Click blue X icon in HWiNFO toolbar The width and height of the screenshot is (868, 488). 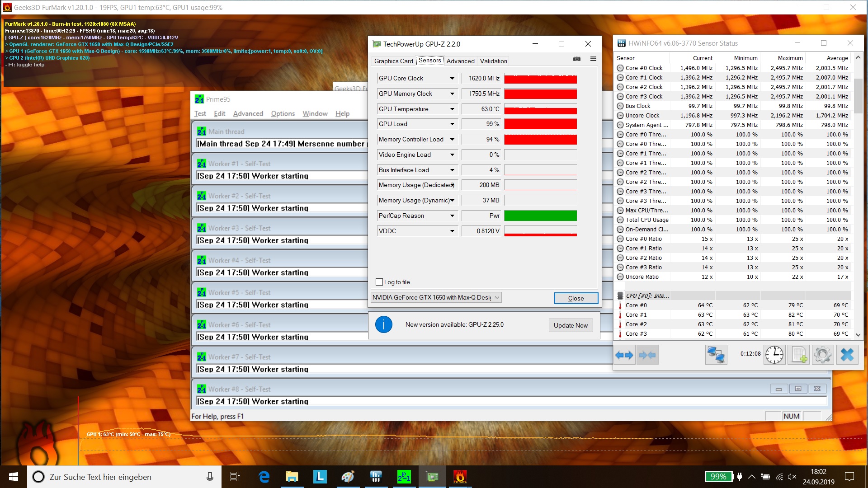[847, 355]
